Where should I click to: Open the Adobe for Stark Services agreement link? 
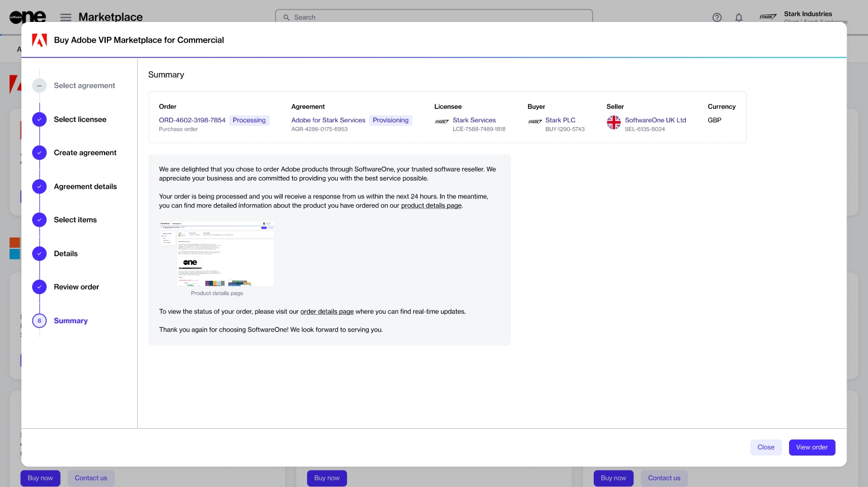point(328,120)
